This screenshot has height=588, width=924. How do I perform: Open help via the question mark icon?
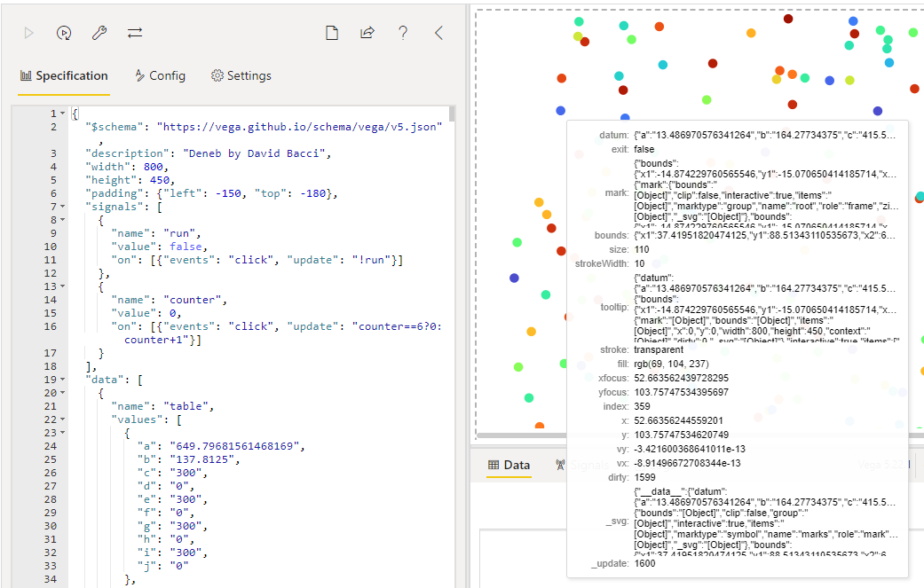click(403, 33)
